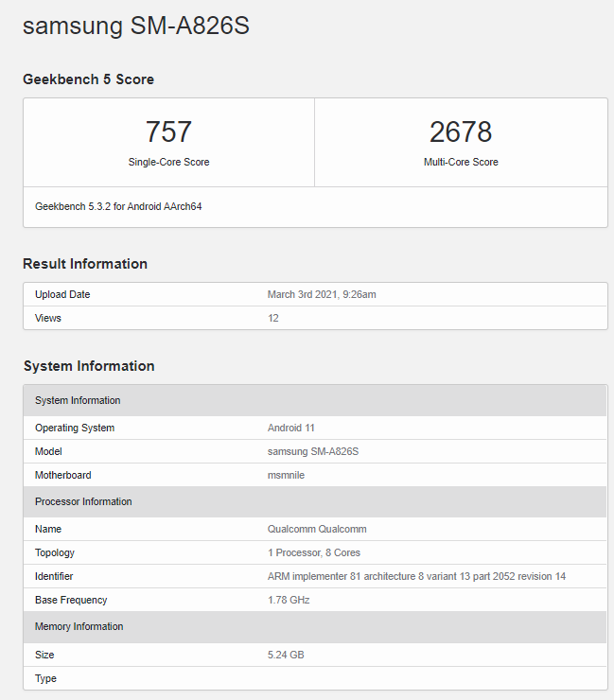
Task: Click the 1 Processor, 8 Cores topology value
Action: pos(314,552)
